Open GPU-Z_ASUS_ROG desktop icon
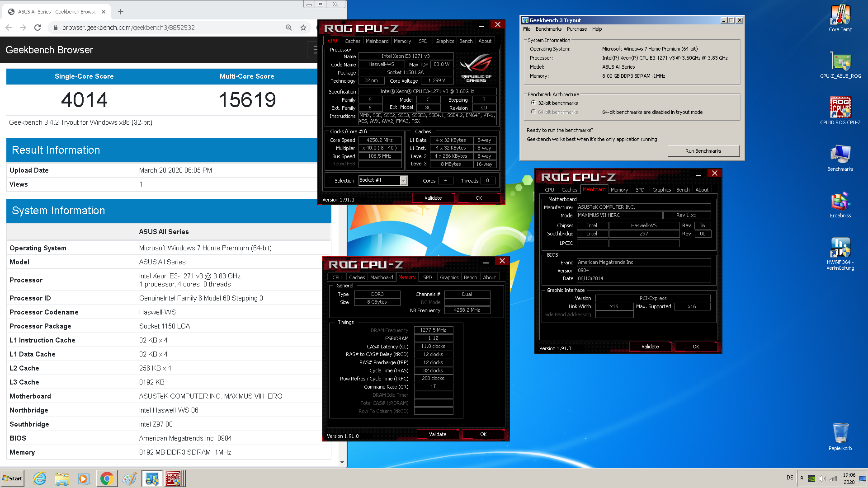The width and height of the screenshot is (868, 488). coord(840,65)
